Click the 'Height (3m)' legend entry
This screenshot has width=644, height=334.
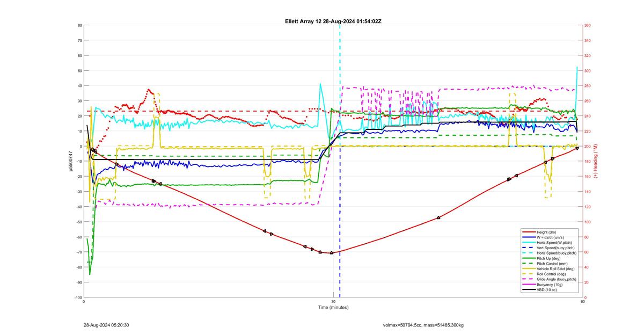[550, 231]
